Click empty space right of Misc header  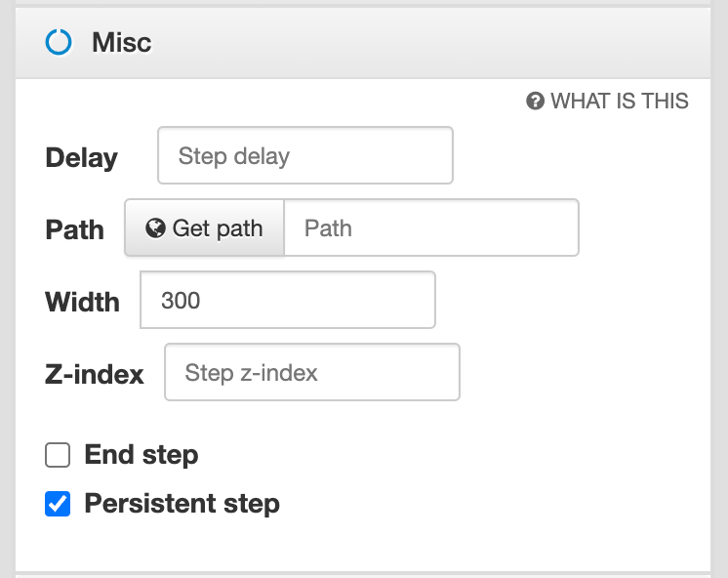pos(439,43)
